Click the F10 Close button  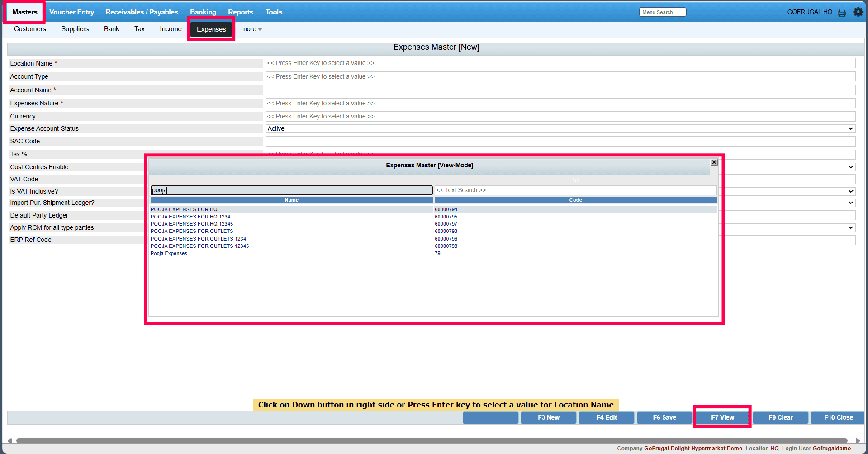click(x=838, y=418)
